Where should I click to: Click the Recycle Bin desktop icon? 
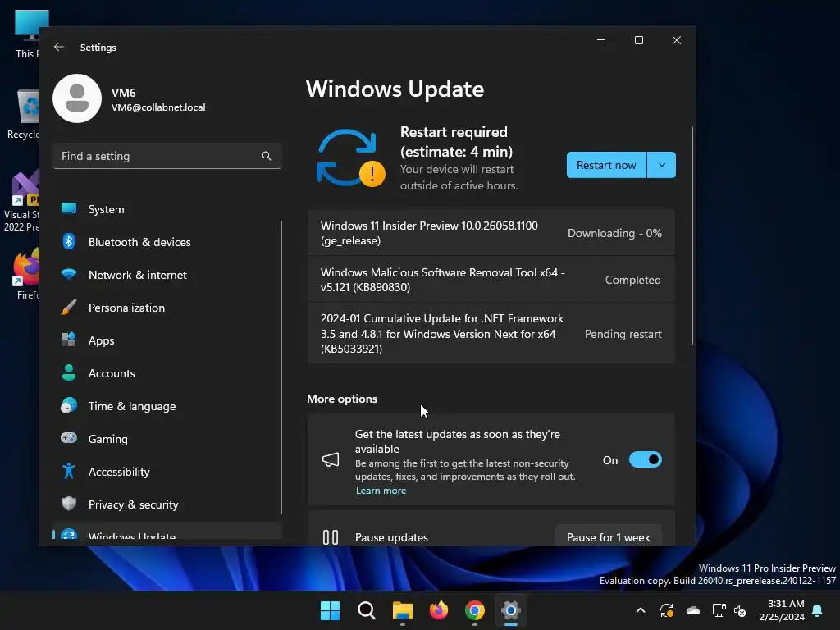tap(24, 113)
